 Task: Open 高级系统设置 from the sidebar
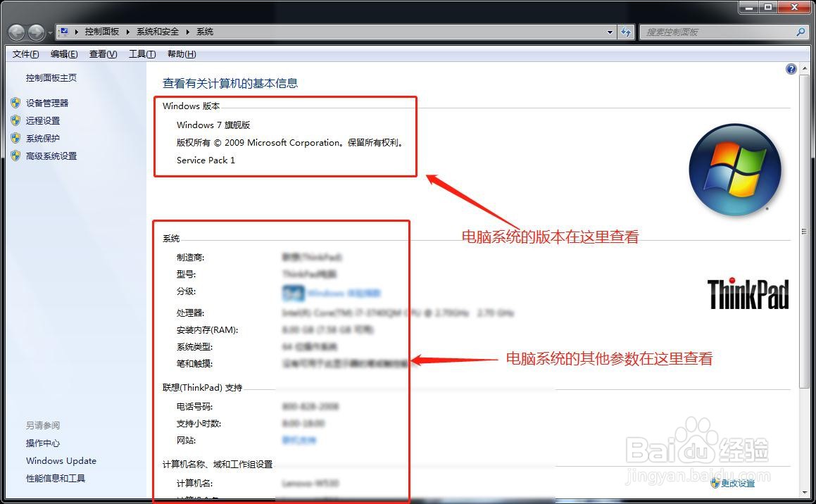(x=51, y=156)
